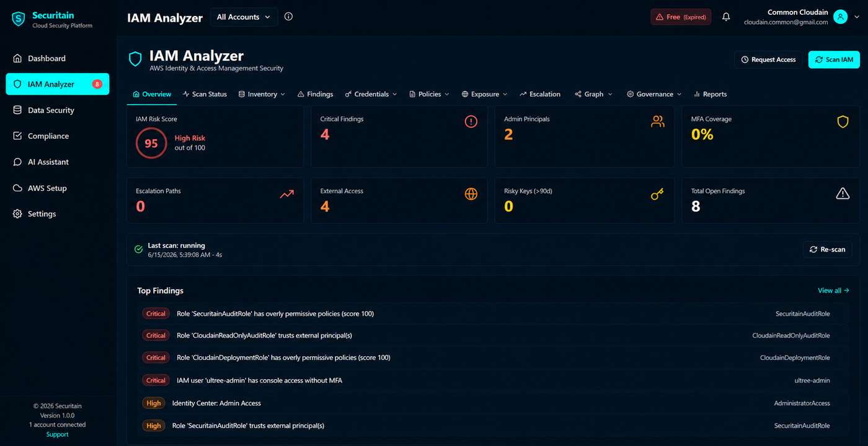
Task: Open finding 'CloudainDeploymentRole' has overly permissive policies
Action: point(493,357)
